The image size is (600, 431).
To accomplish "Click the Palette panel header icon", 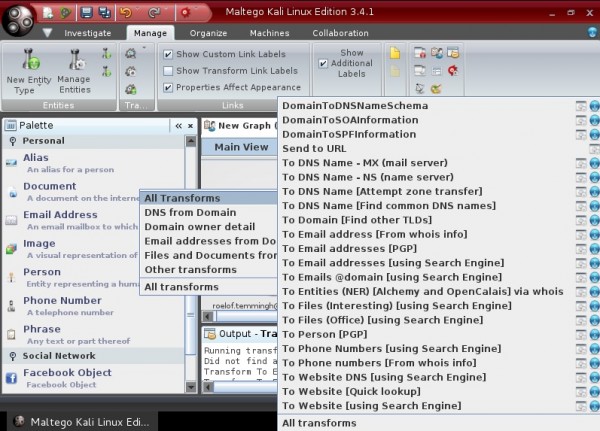I will pyautogui.click(x=11, y=125).
